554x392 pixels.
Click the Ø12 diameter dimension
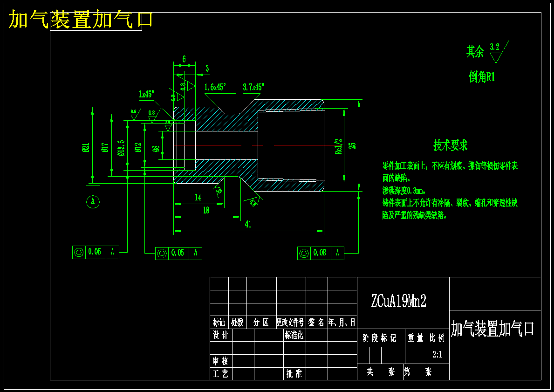[138, 147]
